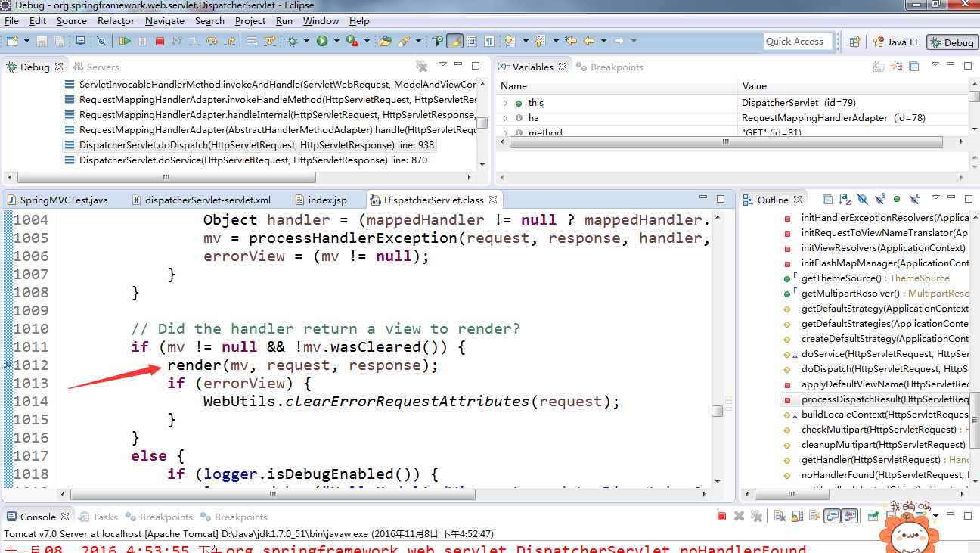Toggle Hide Fields in Outline view

coord(862,200)
